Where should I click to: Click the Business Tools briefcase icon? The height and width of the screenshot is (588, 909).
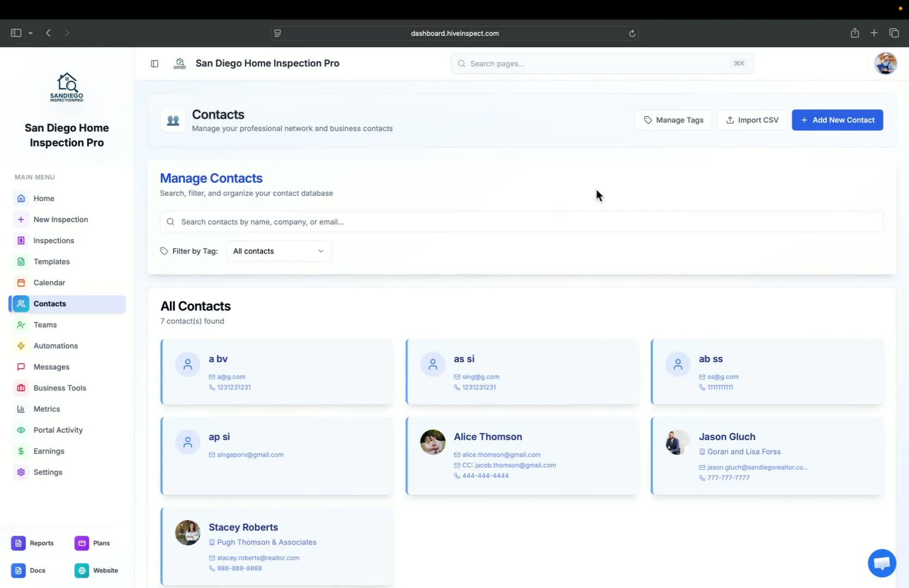pyautogui.click(x=21, y=388)
